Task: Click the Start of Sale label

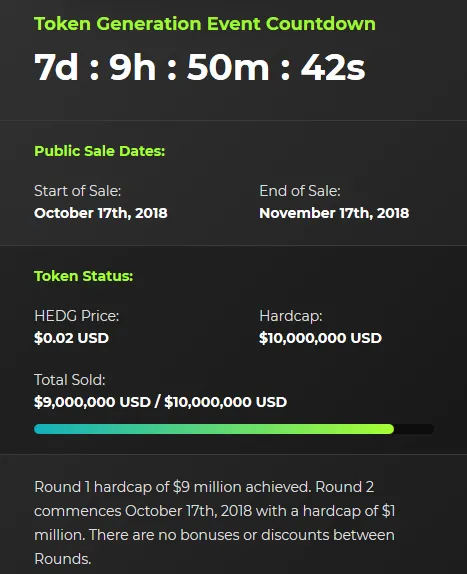Action: click(78, 191)
